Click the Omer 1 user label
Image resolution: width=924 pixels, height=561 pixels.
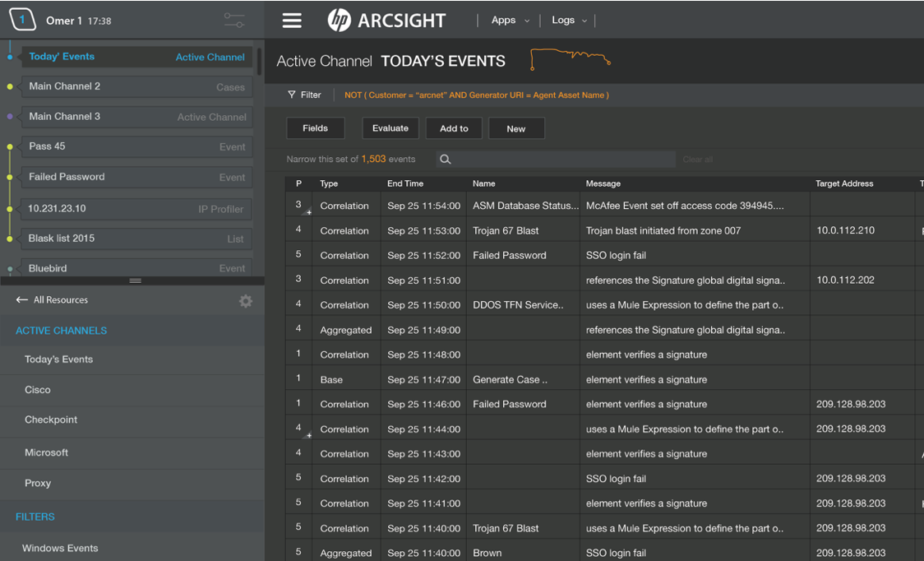[64, 21]
